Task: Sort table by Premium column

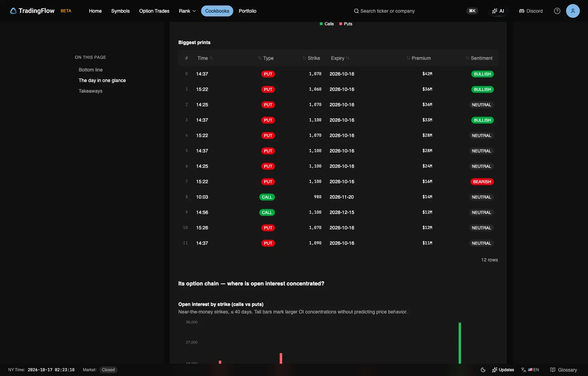Action: tap(419, 58)
